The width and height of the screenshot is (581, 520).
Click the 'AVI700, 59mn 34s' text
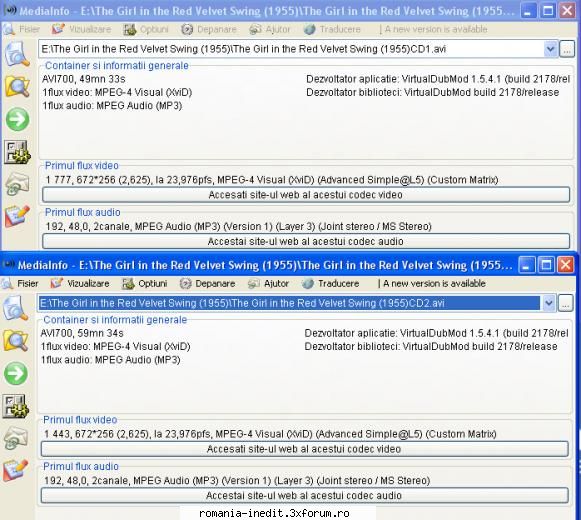click(82, 333)
